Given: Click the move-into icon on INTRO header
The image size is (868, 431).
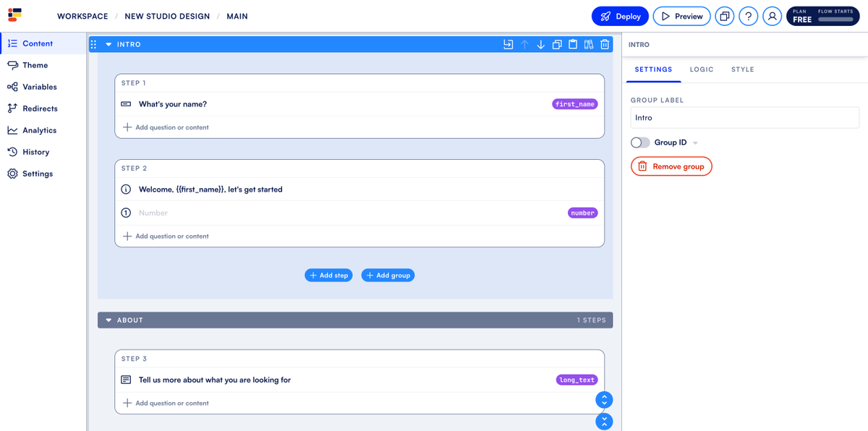Looking at the screenshot, I should pyautogui.click(x=509, y=45).
